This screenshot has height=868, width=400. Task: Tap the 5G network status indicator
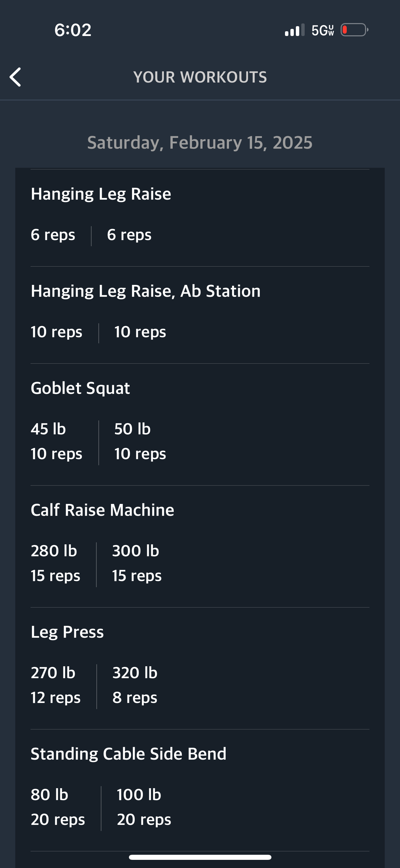point(323,30)
